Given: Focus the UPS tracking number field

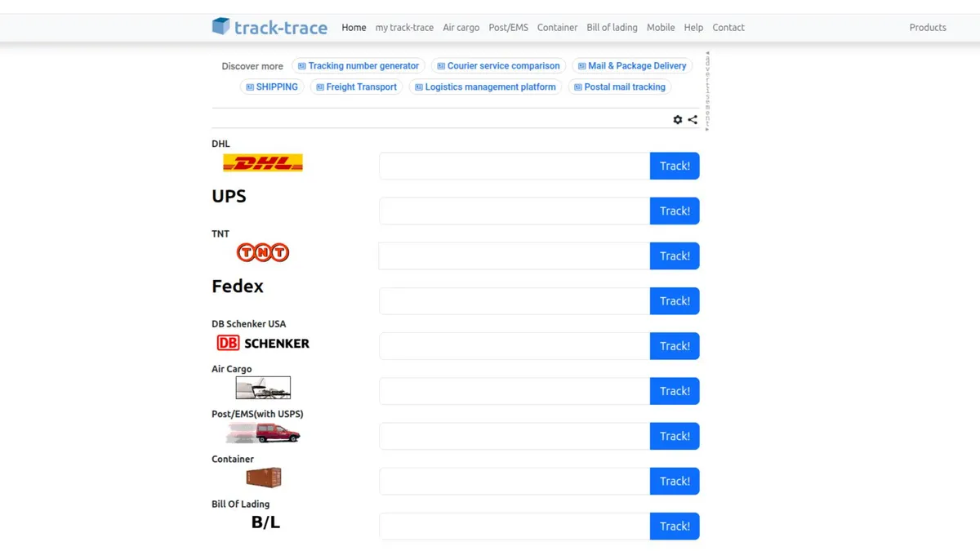Looking at the screenshot, I should [x=514, y=211].
